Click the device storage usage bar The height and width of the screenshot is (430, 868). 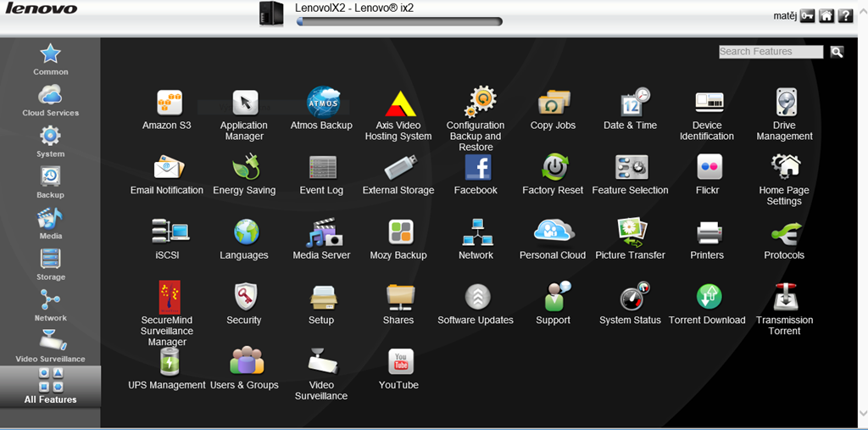(399, 22)
